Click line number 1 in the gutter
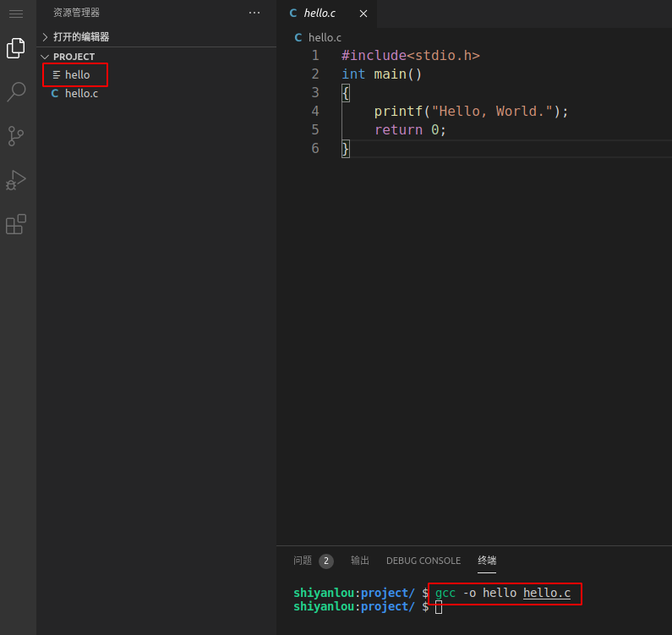This screenshot has height=635, width=672. coord(315,55)
